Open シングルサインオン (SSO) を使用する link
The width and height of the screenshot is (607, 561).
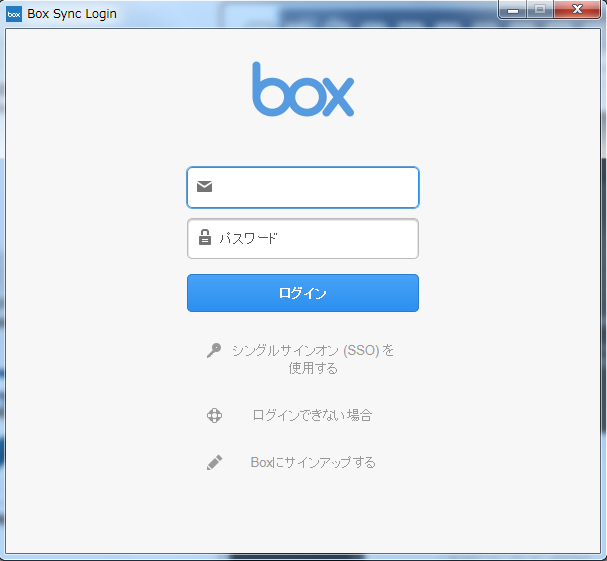tap(313, 359)
